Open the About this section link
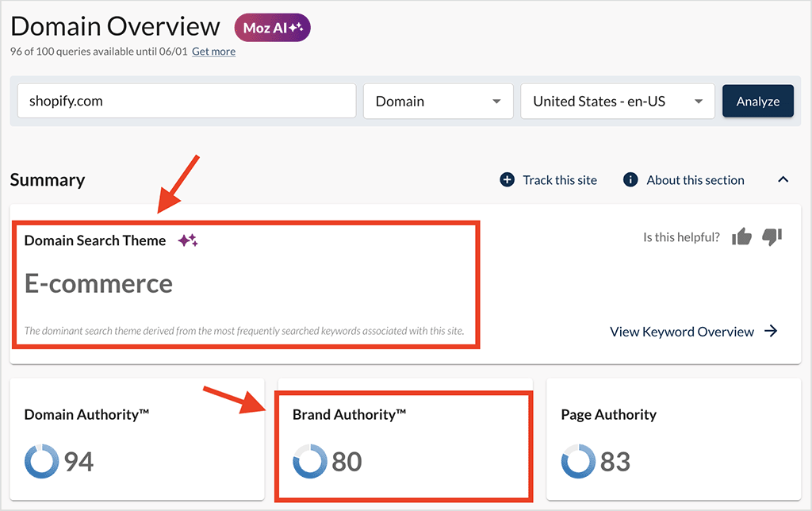 click(x=695, y=180)
